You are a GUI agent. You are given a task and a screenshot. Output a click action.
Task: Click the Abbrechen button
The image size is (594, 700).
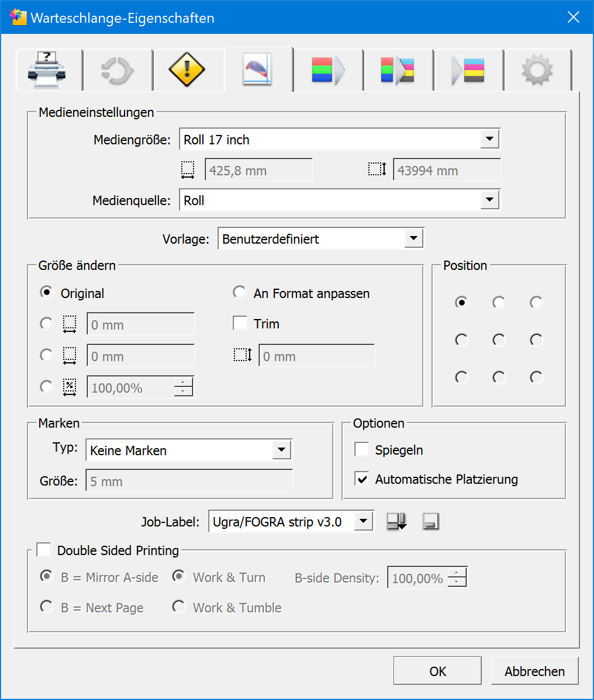(x=534, y=671)
